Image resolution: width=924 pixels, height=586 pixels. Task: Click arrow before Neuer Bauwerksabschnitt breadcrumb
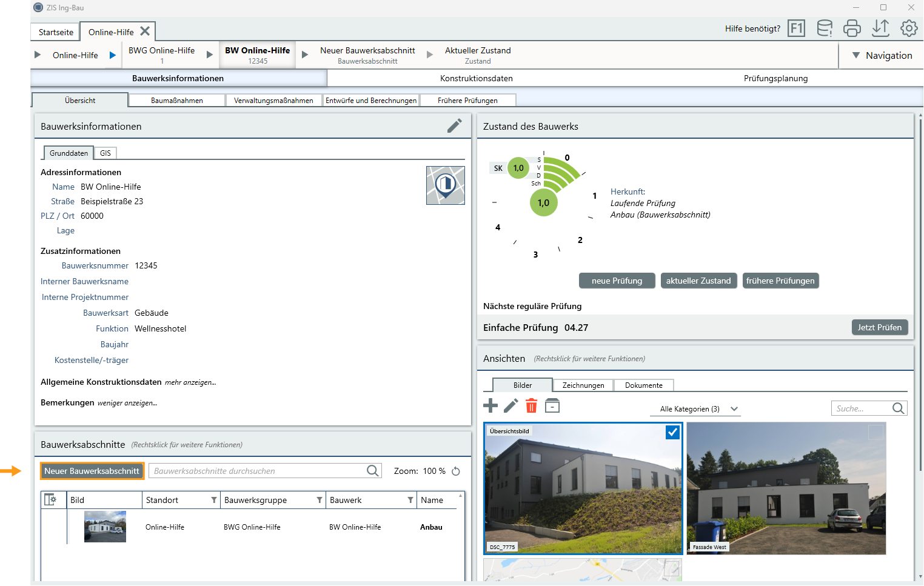click(305, 55)
